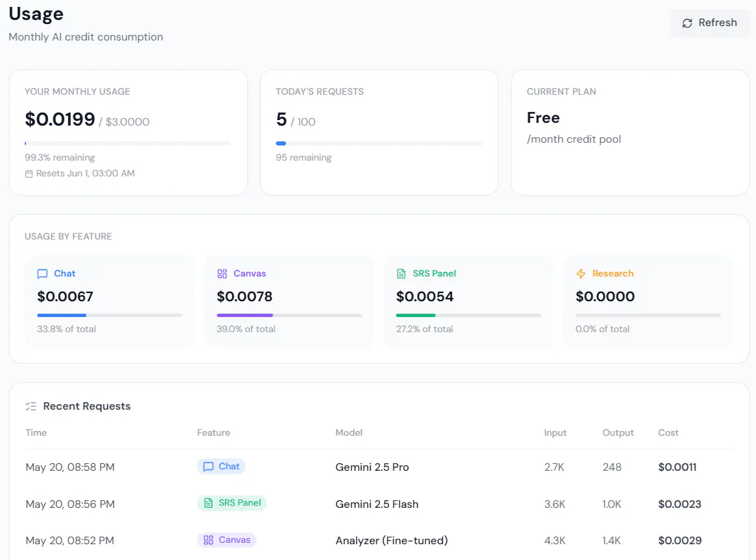
Task: Click the checklist icon beside Recent Requests
Action: [31, 406]
